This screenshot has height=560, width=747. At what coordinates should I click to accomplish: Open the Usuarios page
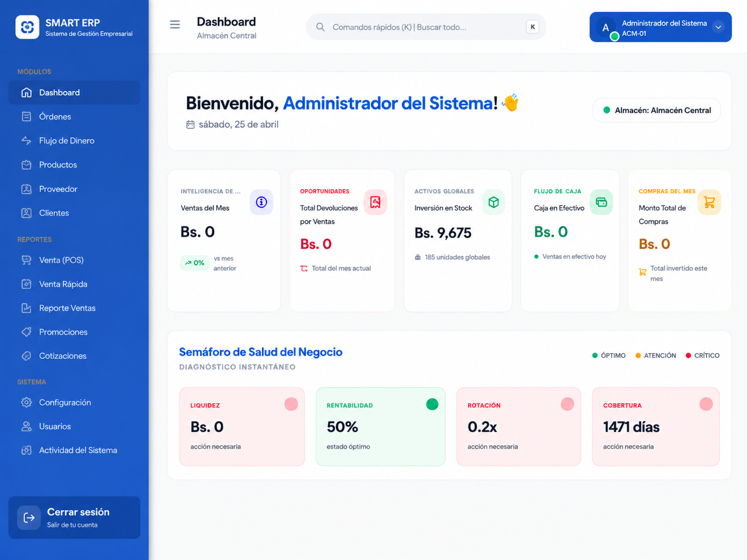tap(74, 426)
